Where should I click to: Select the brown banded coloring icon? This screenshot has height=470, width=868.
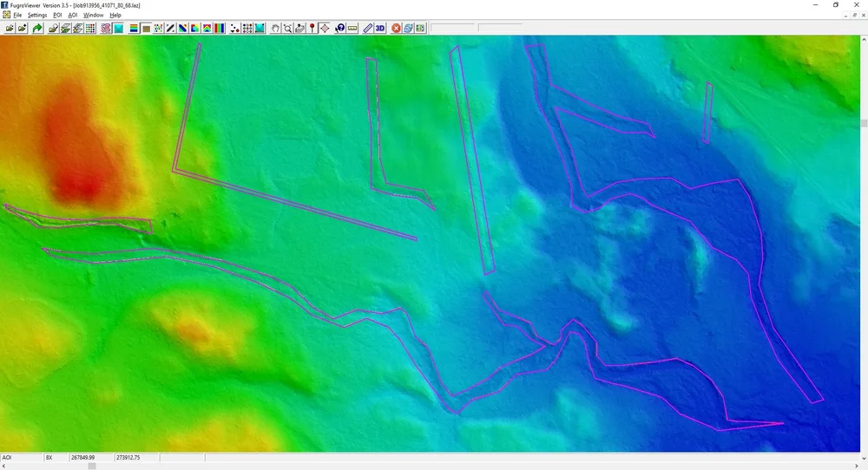tap(146, 29)
